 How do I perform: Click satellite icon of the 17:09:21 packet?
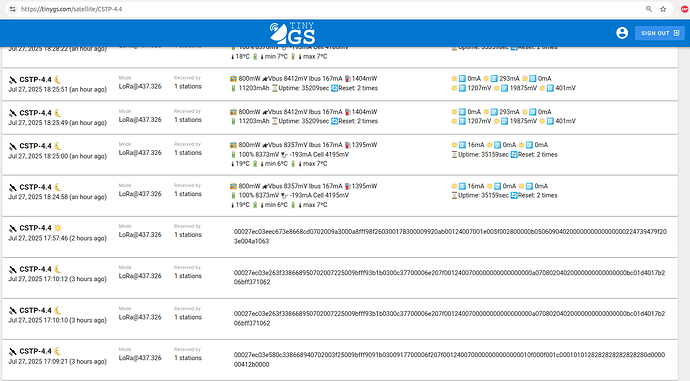point(12,352)
